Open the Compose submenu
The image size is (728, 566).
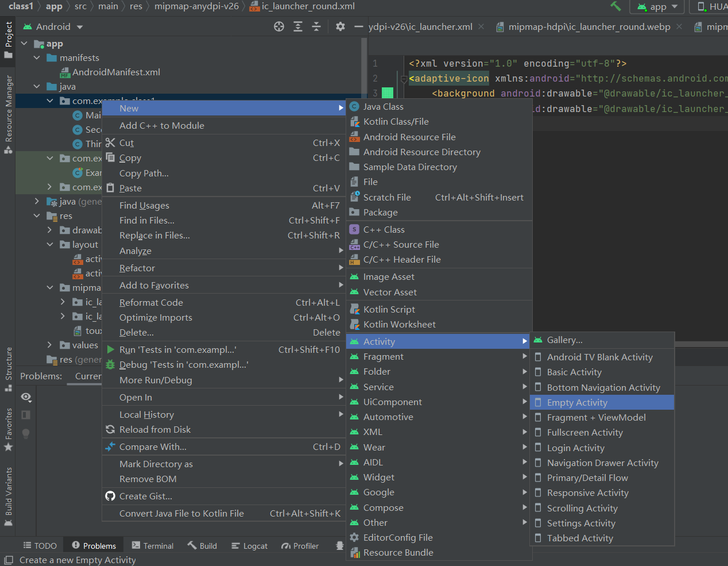click(x=438, y=508)
